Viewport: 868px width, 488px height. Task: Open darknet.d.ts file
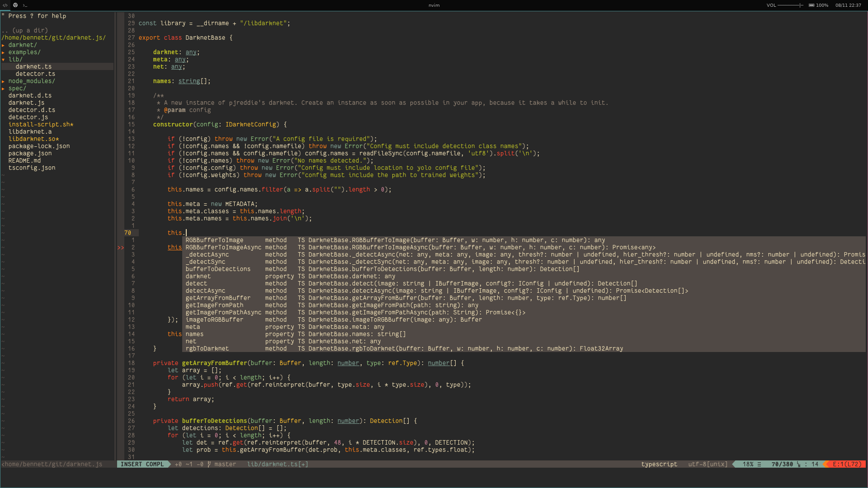pyautogui.click(x=30, y=95)
